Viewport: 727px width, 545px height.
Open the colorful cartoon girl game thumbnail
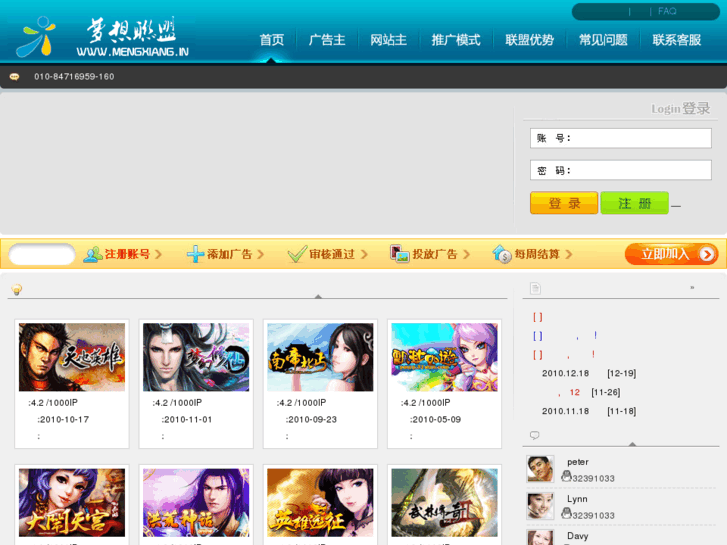point(445,357)
